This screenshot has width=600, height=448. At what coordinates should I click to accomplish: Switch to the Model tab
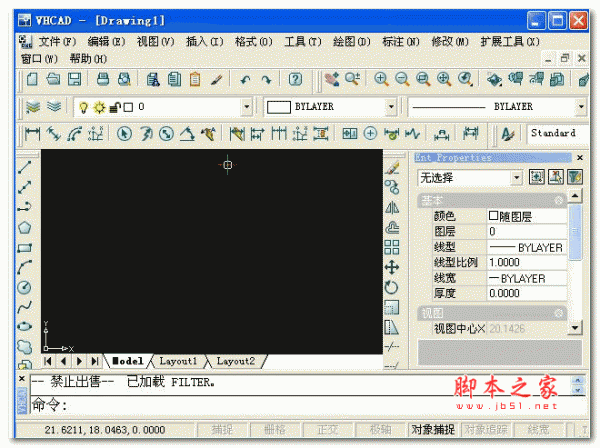[x=128, y=361]
